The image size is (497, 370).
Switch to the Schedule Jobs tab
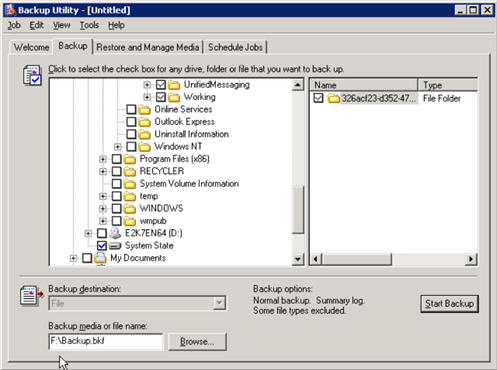click(x=235, y=47)
